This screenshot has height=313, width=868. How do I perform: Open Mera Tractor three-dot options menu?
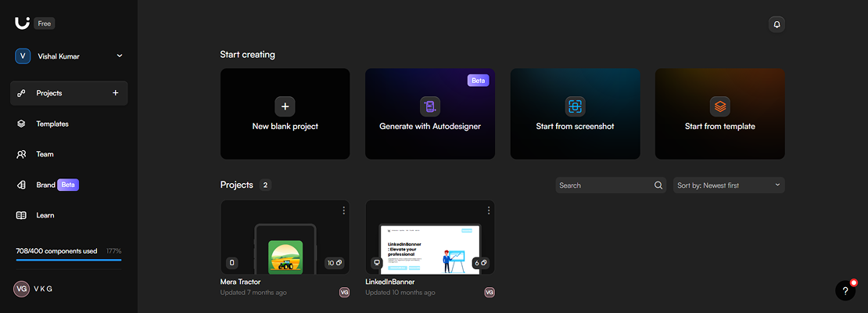pos(343,210)
